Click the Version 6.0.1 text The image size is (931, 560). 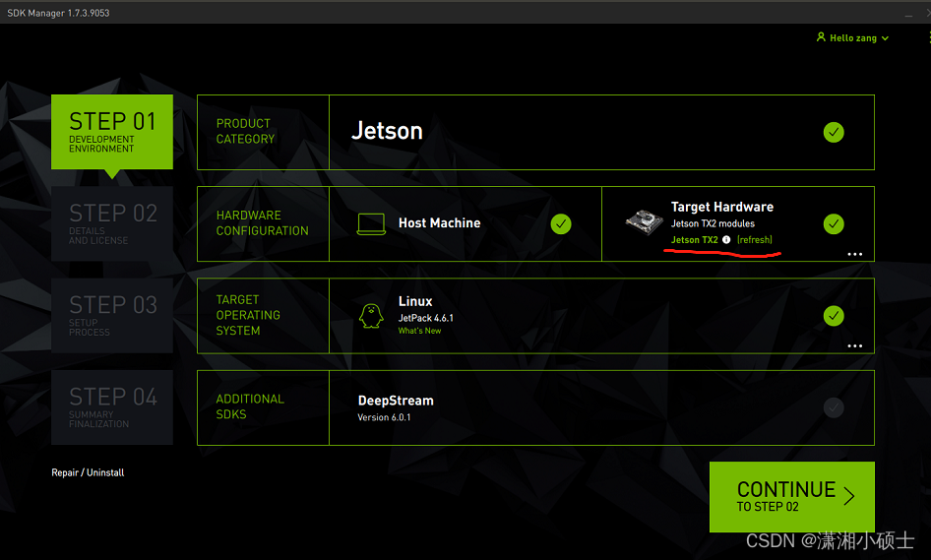click(x=384, y=417)
